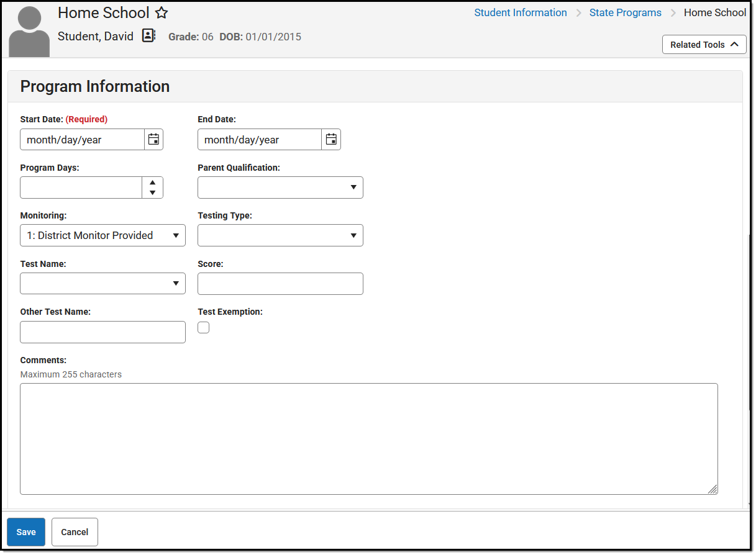The width and height of the screenshot is (756, 555).
Task: Collapse the Related Tools panel chevron
Action: pos(734,44)
